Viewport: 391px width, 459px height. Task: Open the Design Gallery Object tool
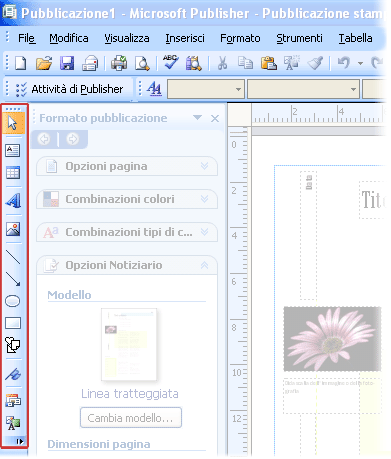13,400
